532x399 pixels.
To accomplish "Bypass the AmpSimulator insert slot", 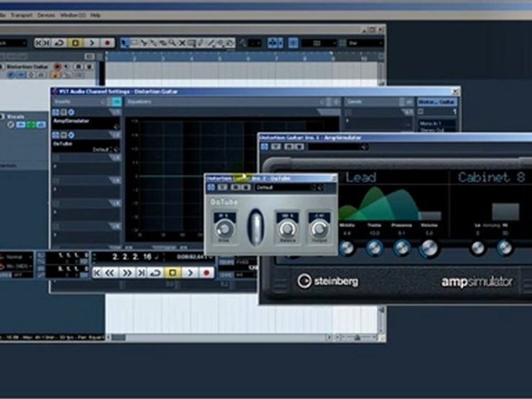I will [63, 112].
